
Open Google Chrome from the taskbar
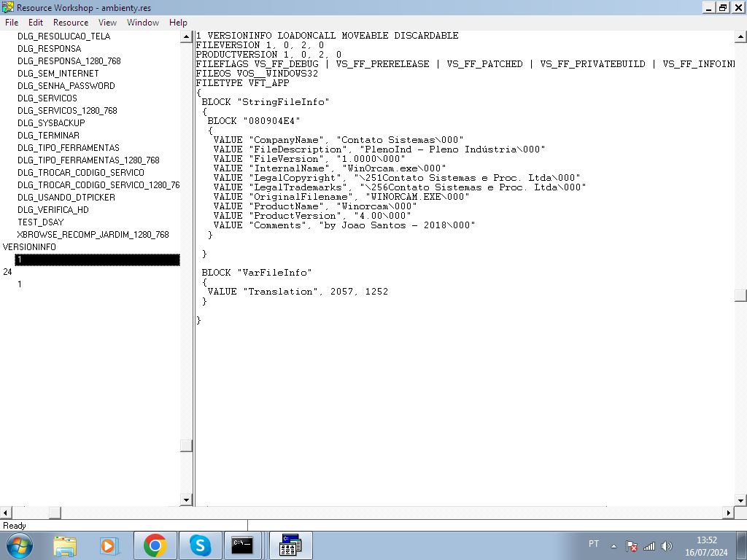point(155,545)
